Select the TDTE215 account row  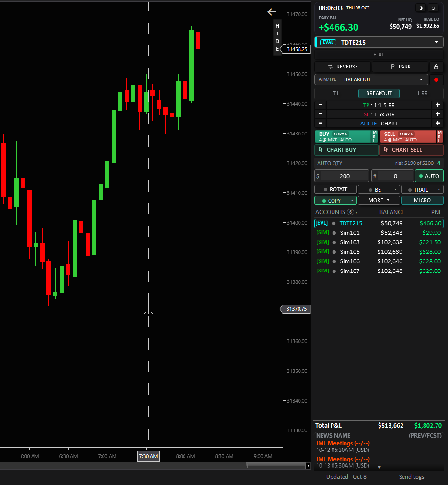point(379,223)
